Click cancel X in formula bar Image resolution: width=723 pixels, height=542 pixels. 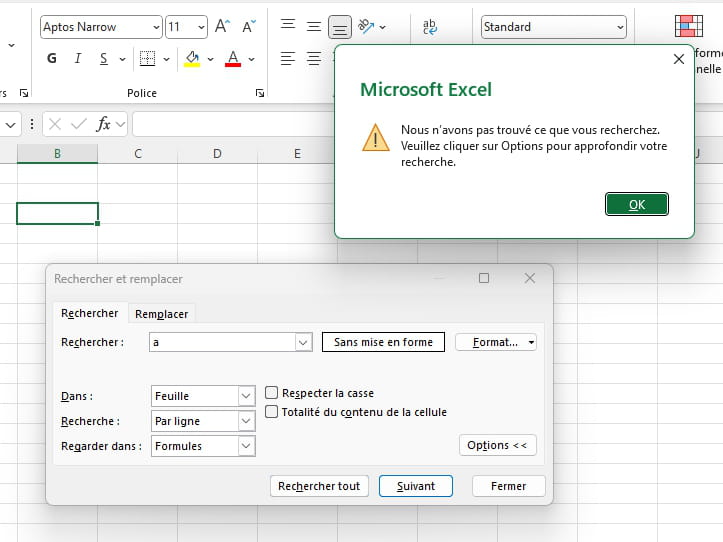55,124
